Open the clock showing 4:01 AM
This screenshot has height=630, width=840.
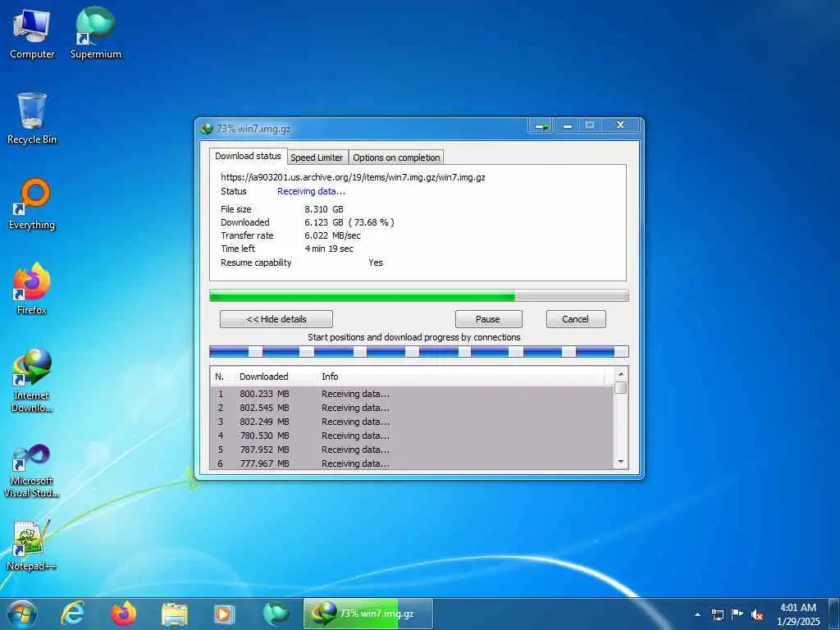click(798, 614)
